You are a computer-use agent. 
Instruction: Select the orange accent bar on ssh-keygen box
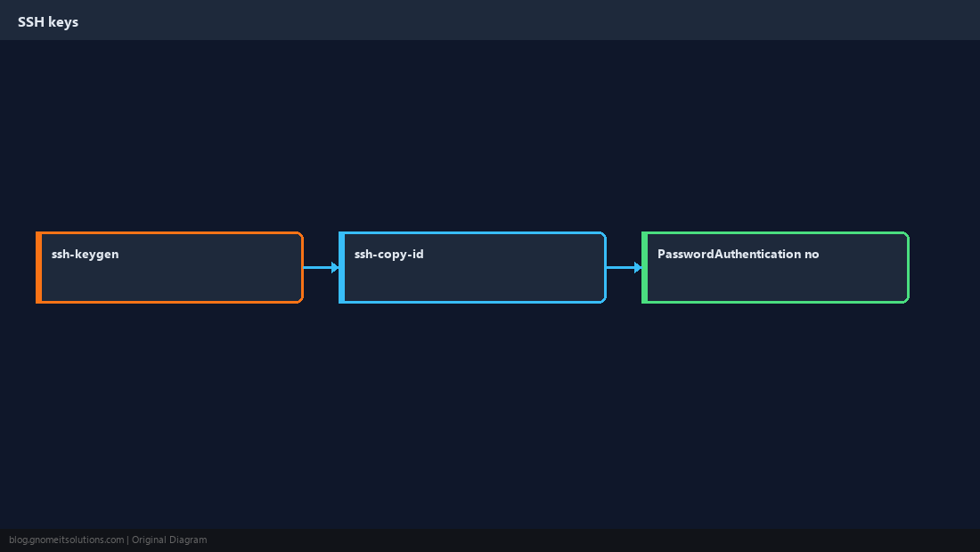[x=38, y=268]
